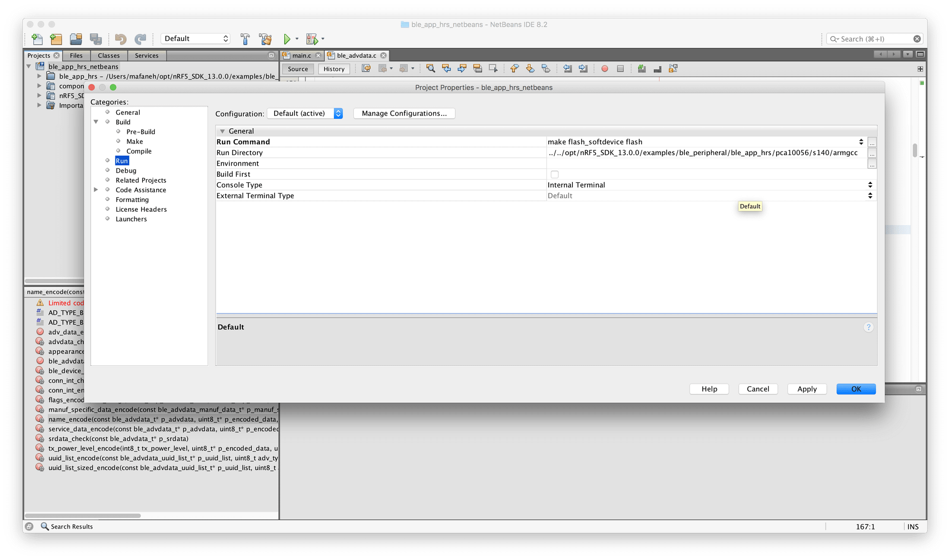
Task: Click the Manage Configurations button
Action: point(403,113)
